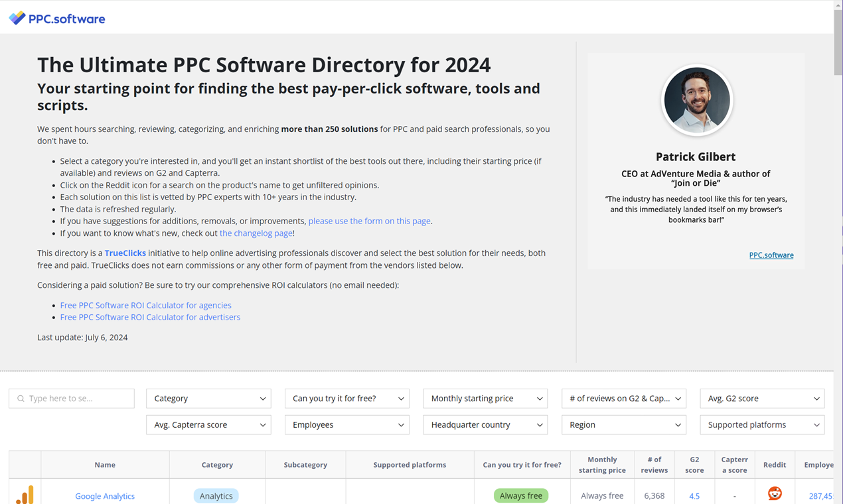Viewport: 843px width, 504px height.
Task: Expand the Monthly starting price filter
Action: pos(485,399)
